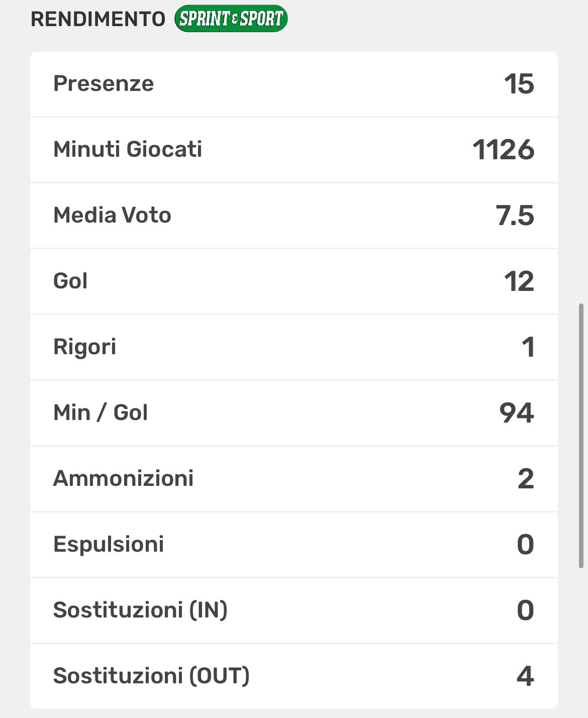Click the Sprint & Sport logo badge
The image size is (588, 718).
coord(231,19)
